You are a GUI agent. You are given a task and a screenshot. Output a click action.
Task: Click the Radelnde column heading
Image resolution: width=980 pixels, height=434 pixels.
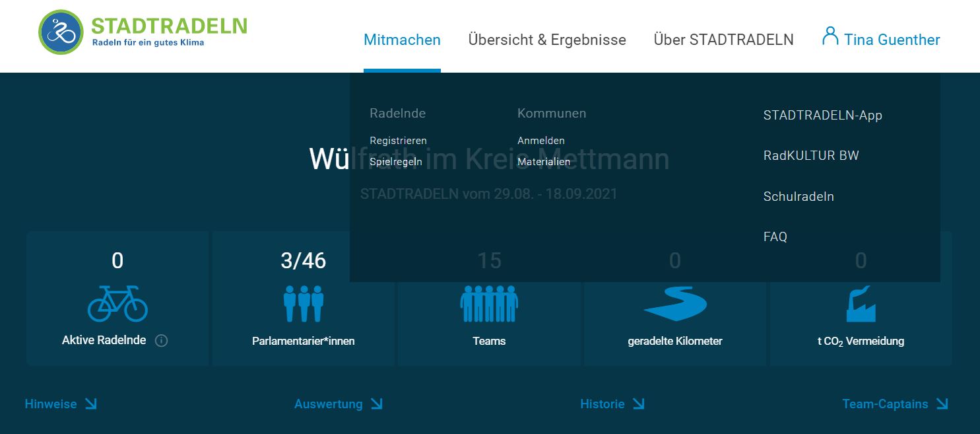397,113
